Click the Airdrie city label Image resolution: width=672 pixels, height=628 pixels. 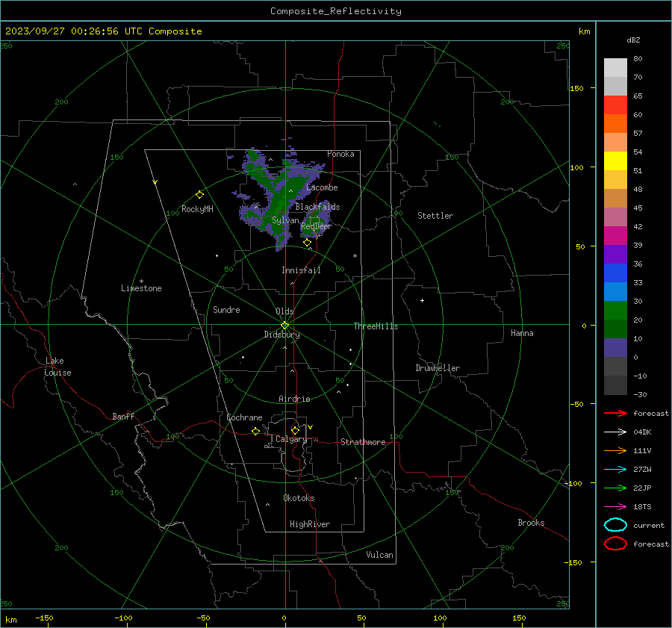pos(294,399)
